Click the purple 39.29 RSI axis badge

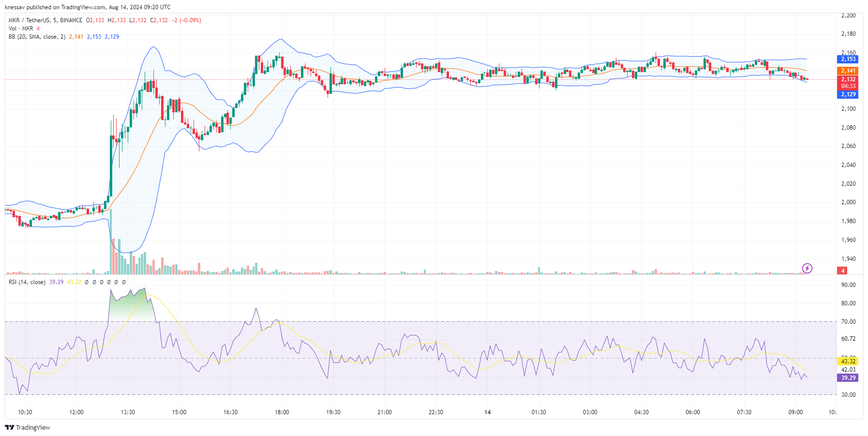(848, 378)
